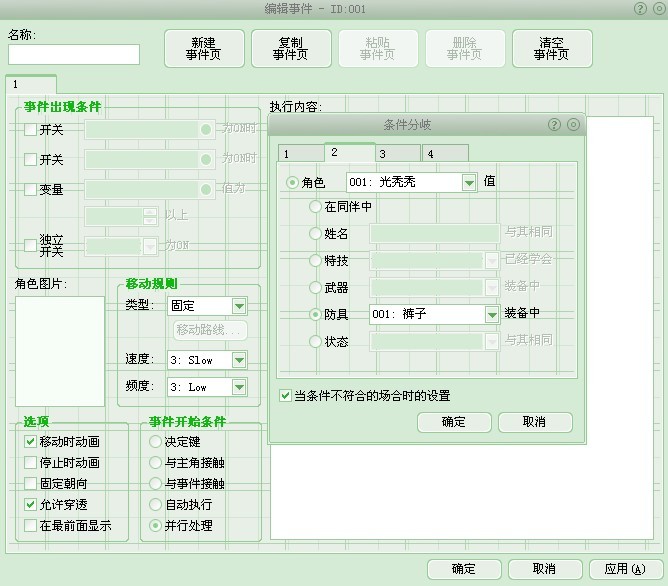
Task: Click the 名称 input field
Action: (74, 55)
